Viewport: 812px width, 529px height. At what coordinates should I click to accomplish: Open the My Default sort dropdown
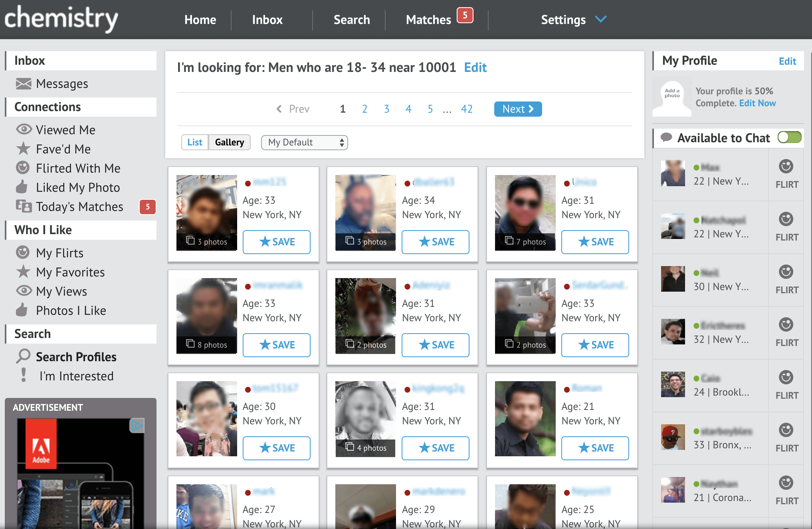coord(304,142)
